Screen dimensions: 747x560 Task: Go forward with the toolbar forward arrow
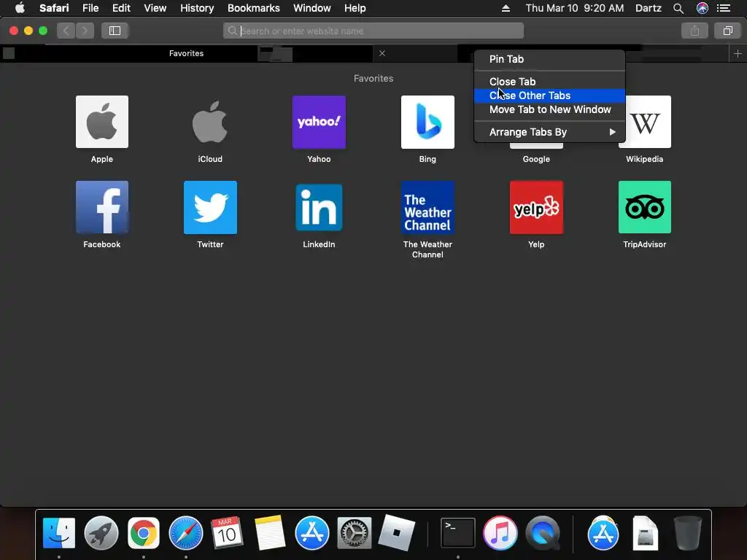(x=85, y=31)
